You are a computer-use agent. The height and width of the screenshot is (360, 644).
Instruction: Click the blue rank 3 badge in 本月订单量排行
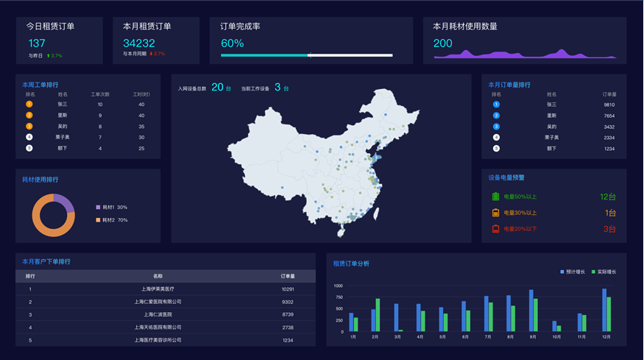tap(496, 127)
